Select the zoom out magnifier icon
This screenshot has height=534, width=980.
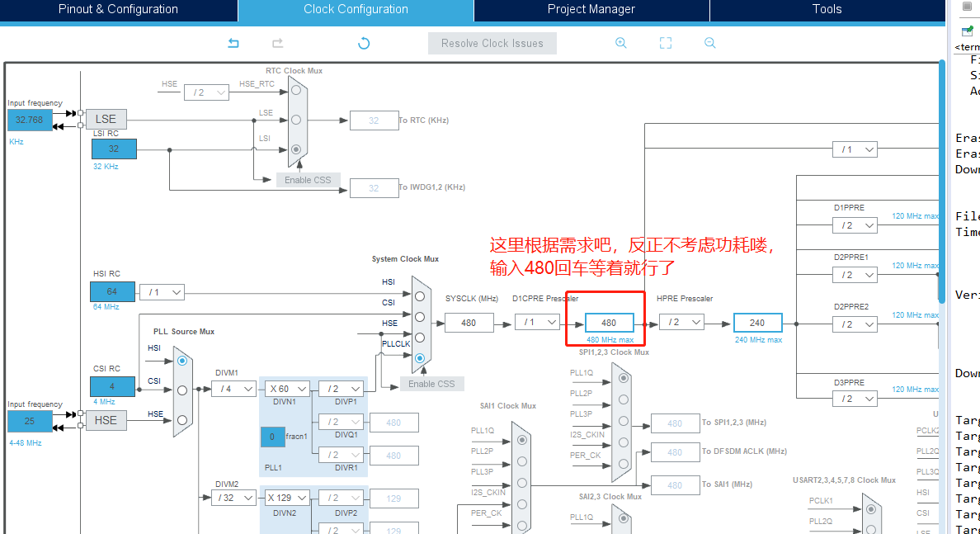(x=709, y=42)
